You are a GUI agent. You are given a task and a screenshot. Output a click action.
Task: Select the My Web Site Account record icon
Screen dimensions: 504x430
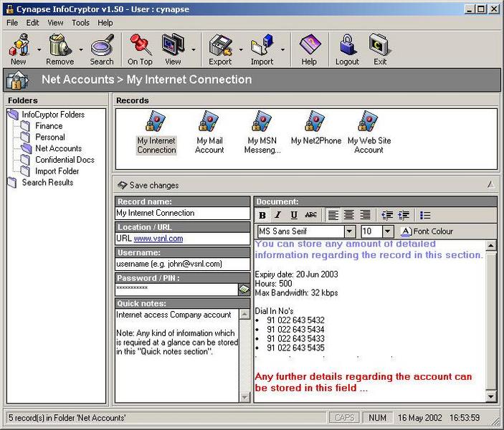369,121
